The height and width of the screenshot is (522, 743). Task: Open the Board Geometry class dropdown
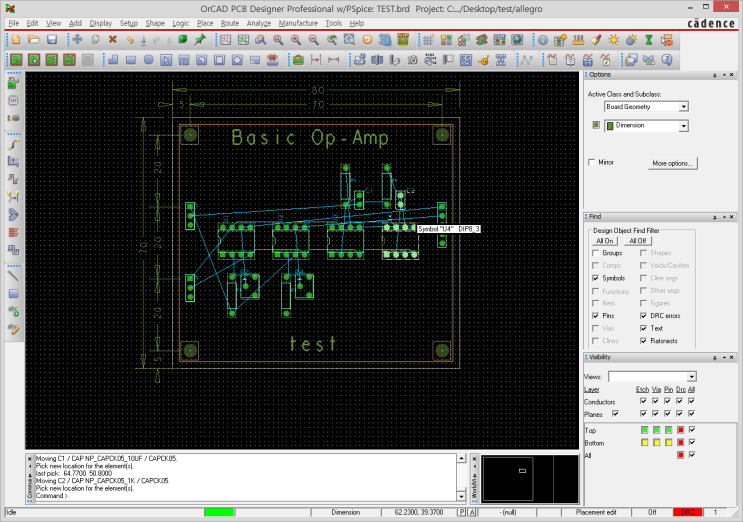click(x=683, y=106)
